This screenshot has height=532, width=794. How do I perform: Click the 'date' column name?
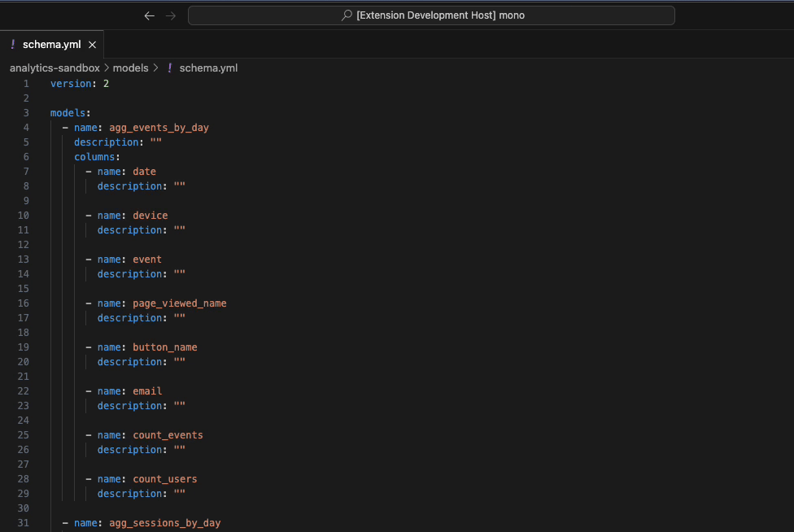coord(144,172)
